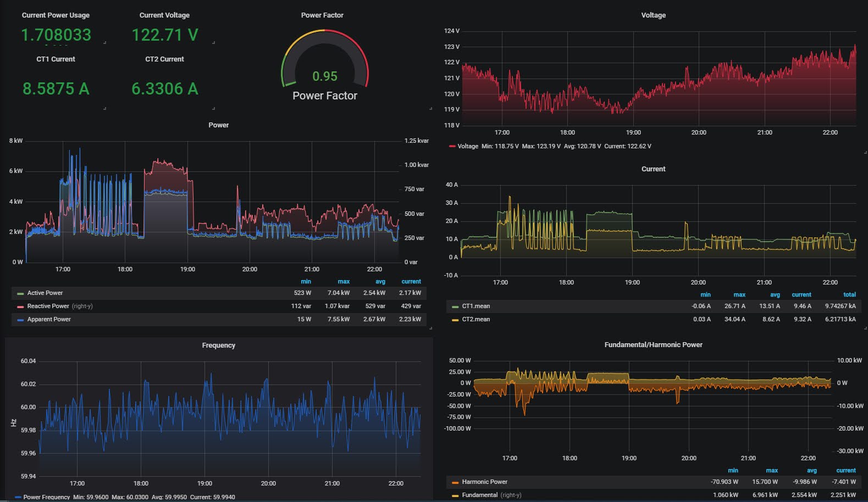Show only the CT2.mean series
Image resolution: width=868 pixels, height=502 pixels.
pos(476,319)
